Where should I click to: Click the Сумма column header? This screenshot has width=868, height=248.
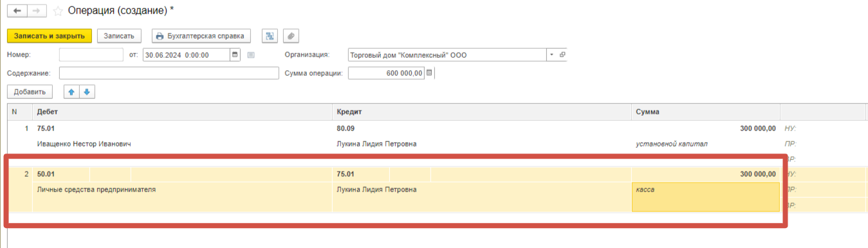[x=706, y=112]
